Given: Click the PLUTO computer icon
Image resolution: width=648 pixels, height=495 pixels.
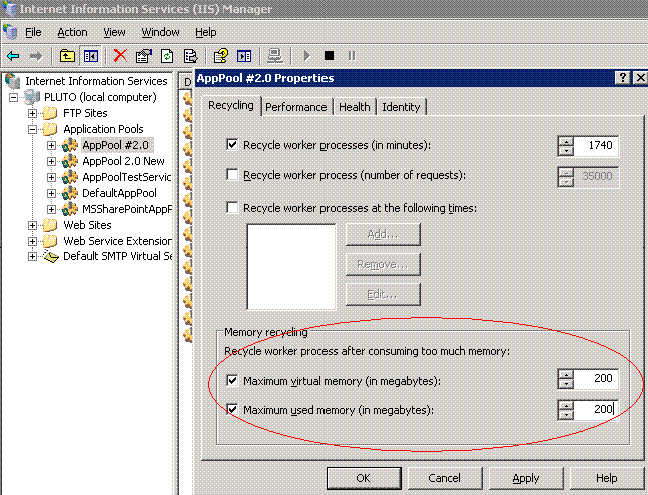Looking at the screenshot, I should (x=32, y=97).
